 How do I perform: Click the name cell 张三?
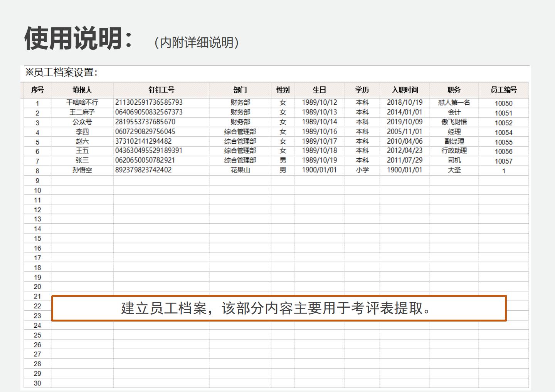click(82, 160)
